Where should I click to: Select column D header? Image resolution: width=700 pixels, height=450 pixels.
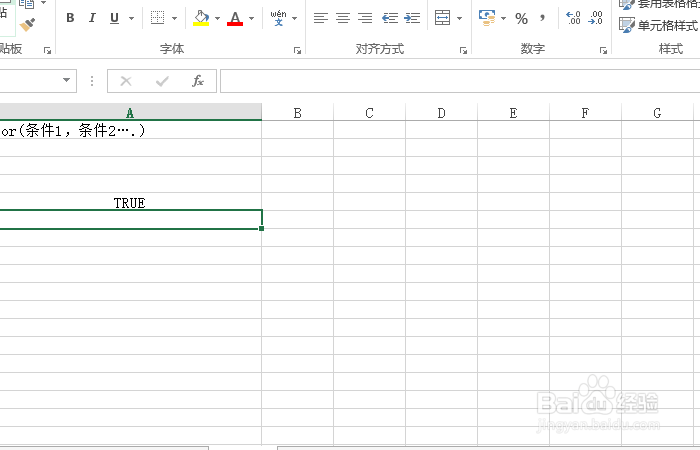pos(441,113)
